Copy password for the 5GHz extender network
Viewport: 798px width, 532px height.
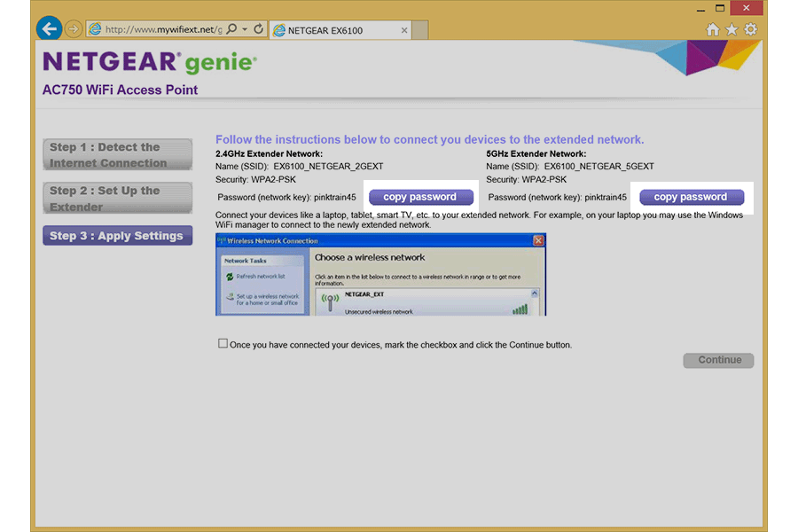coord(690,197)
